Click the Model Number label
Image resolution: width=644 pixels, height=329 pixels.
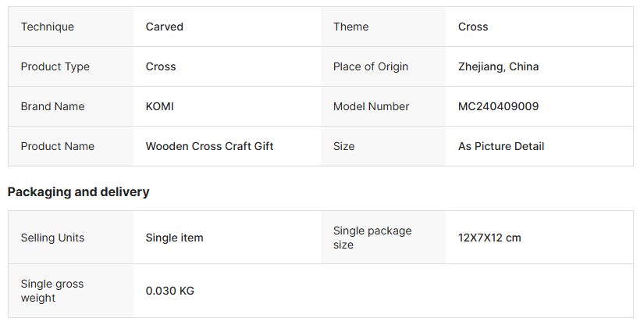click(371, 106)
